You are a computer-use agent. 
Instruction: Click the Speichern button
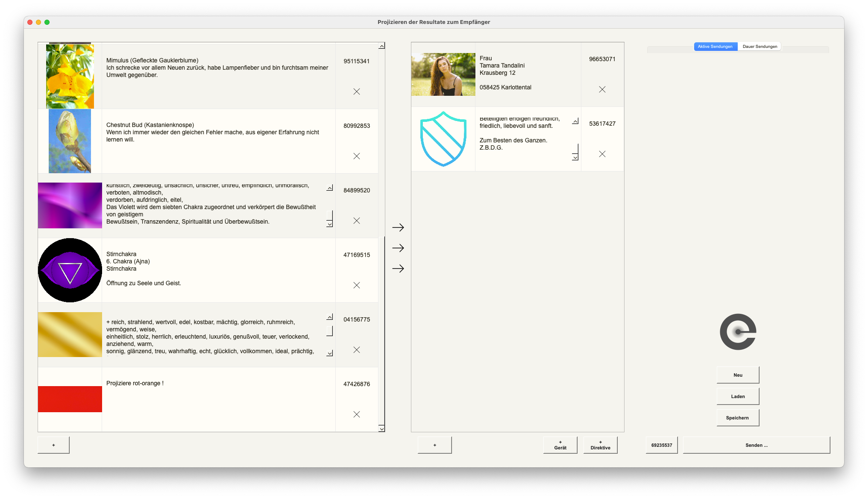(x=738, y=418)
